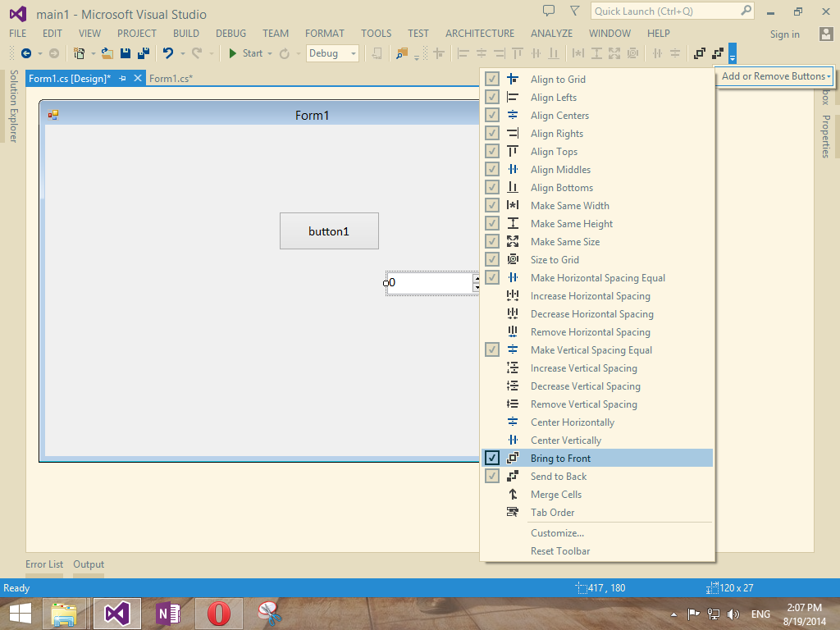
Task: Open the Output tab
Action: pos(89,564)
